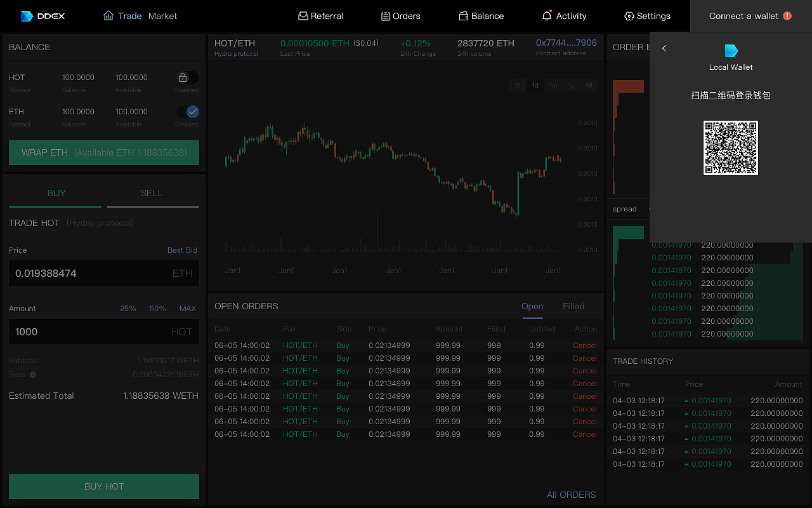Click the Amount input field
This screenshot has height=508, width=812.
(x=104, y=331)
